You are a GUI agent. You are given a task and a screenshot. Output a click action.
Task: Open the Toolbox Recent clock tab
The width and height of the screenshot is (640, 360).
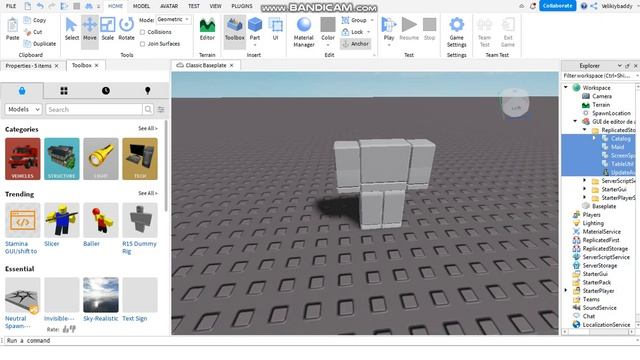click(106, 91)
